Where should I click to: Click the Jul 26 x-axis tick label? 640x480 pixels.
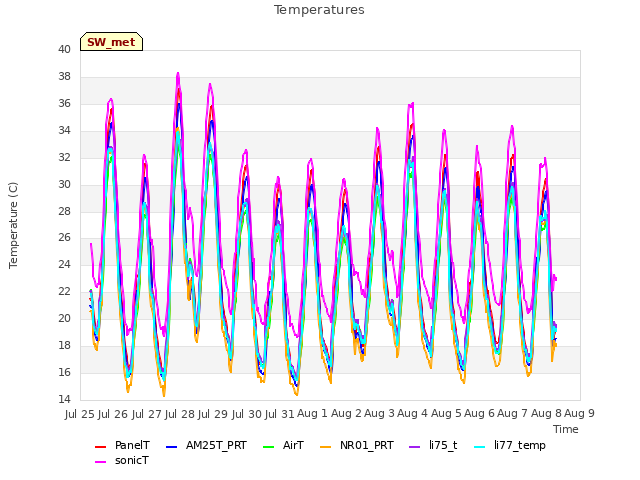(x=113, y=414)
